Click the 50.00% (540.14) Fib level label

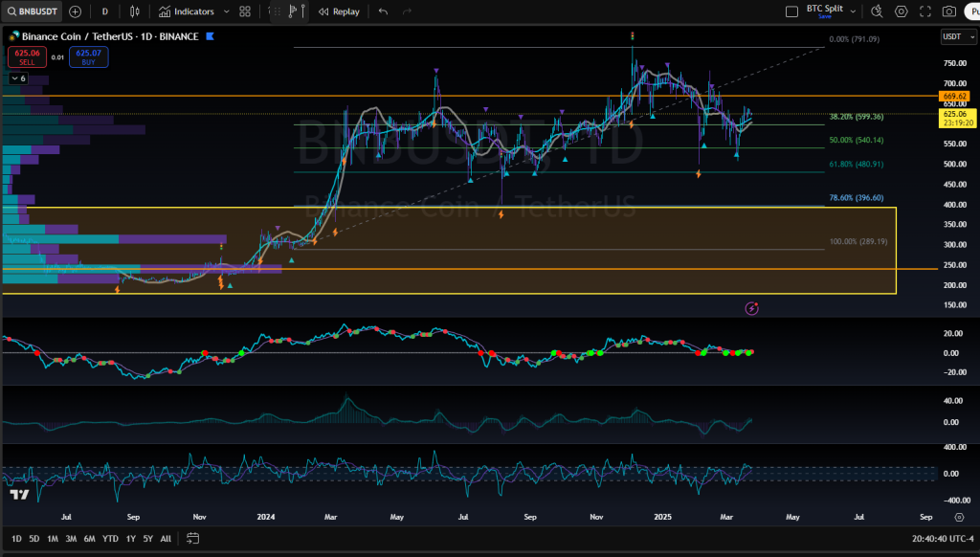point(857,140)
